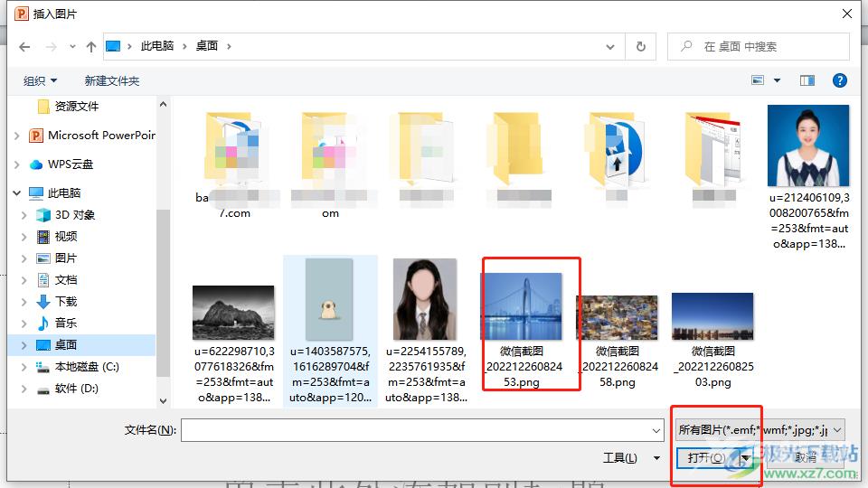Click the 取消 cancel button
The height and width of the screenshot is (488, 868).
point(805,457)
